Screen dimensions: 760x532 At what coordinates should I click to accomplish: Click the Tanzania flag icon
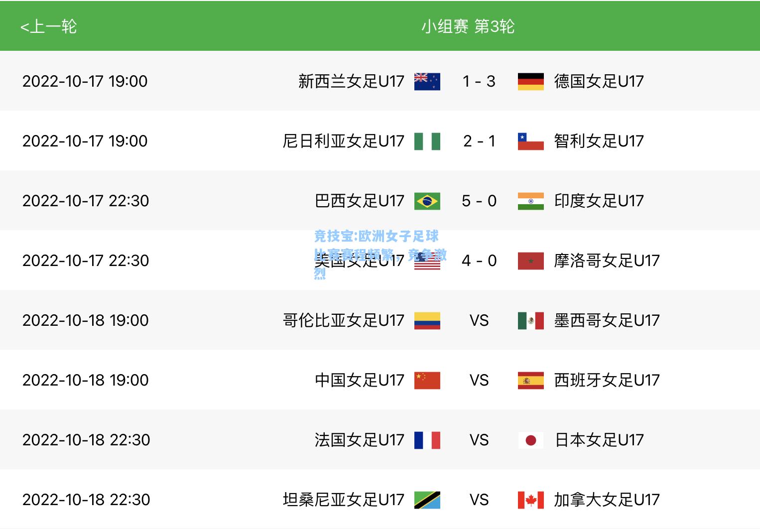click(x=427, y=500)
